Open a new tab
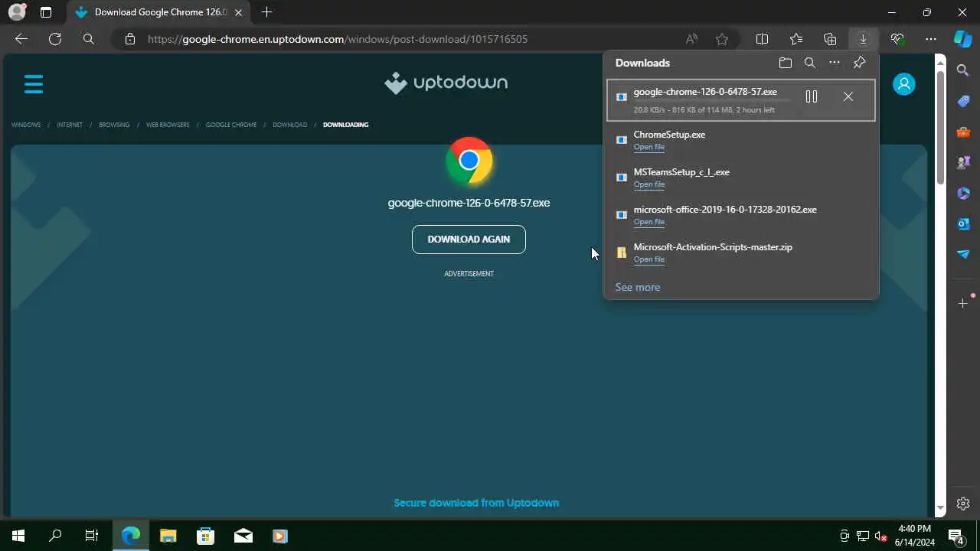This screenshot has width=980, height=551. pyautogui.click(x=266, y=12)
